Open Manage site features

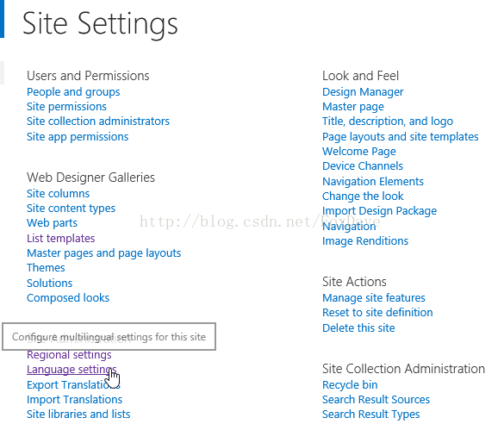pyautogui.click(x=374, y=298)
